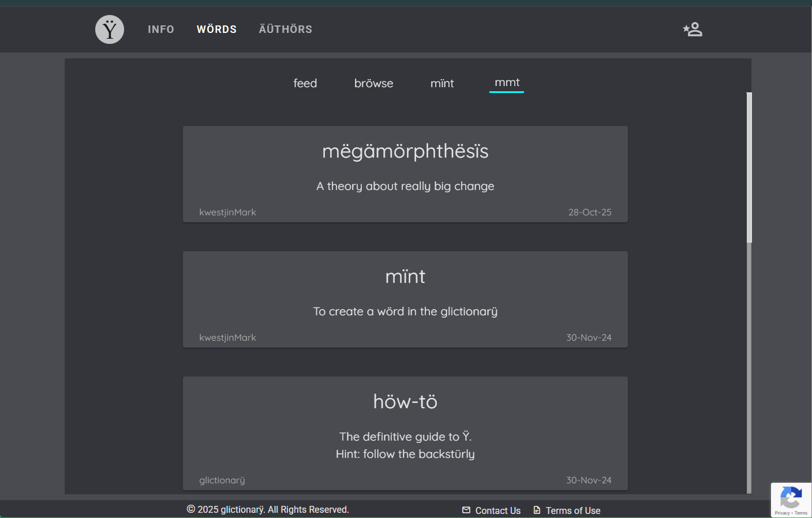Select the WÖRDS nav item
The width and height of the screenshot is (812, 518).
[x=216, y=29]
